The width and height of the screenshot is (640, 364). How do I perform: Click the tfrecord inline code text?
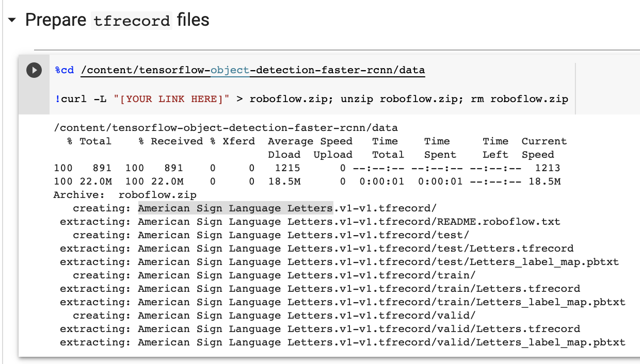pyautogui.click(x=131, y=22)
